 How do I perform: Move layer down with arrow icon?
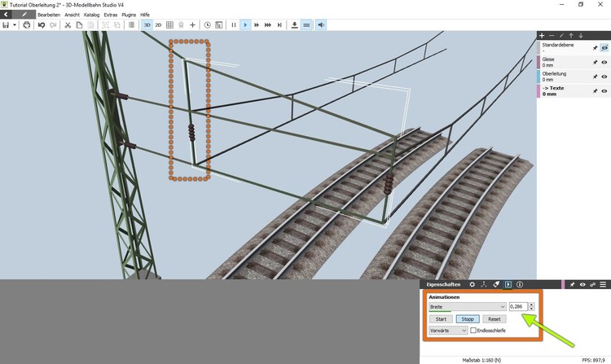[581, 36]
